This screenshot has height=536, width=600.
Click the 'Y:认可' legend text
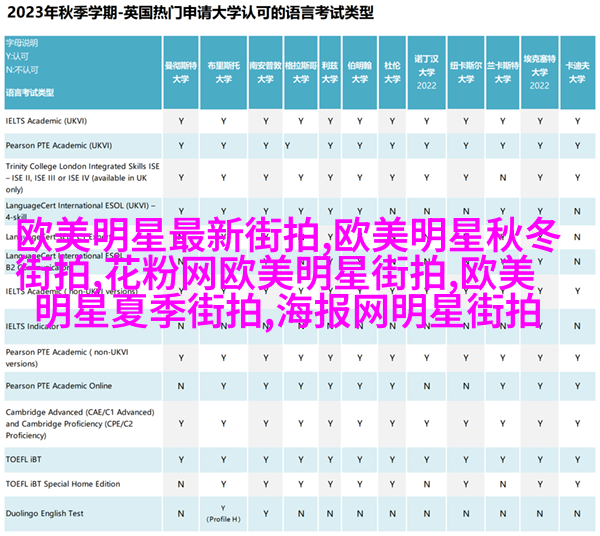(17, 57)
